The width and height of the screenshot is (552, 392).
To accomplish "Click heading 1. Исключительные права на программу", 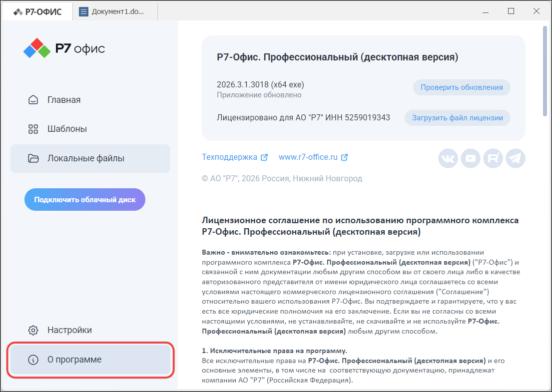I will click(x=275, y=351).
